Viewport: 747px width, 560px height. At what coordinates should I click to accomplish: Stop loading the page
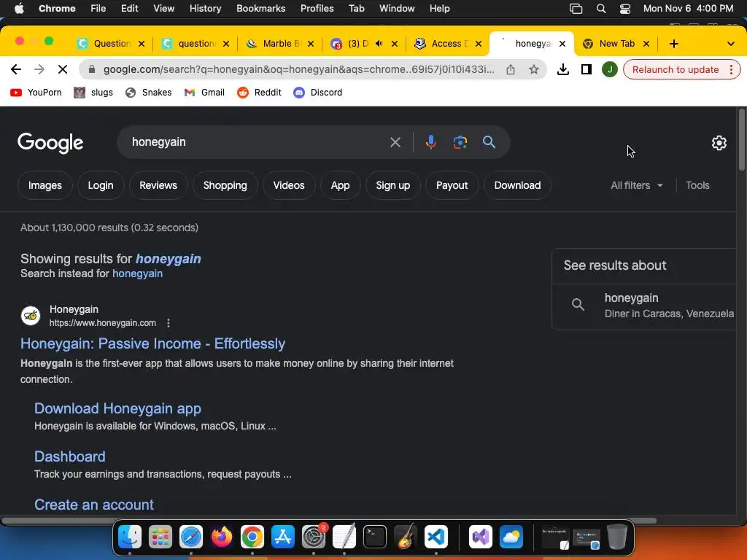[63, 69]
